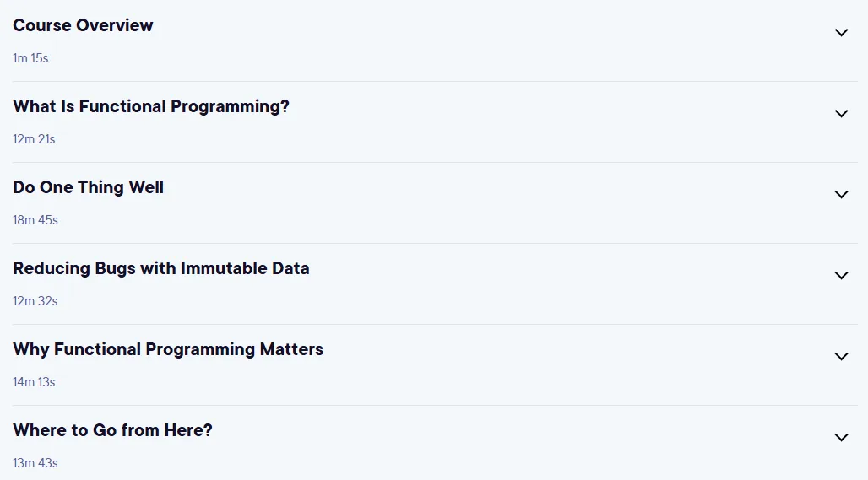868x480 pixels.
Task: Select the 18m 45s duration label
Action: (x=35, y=220)
